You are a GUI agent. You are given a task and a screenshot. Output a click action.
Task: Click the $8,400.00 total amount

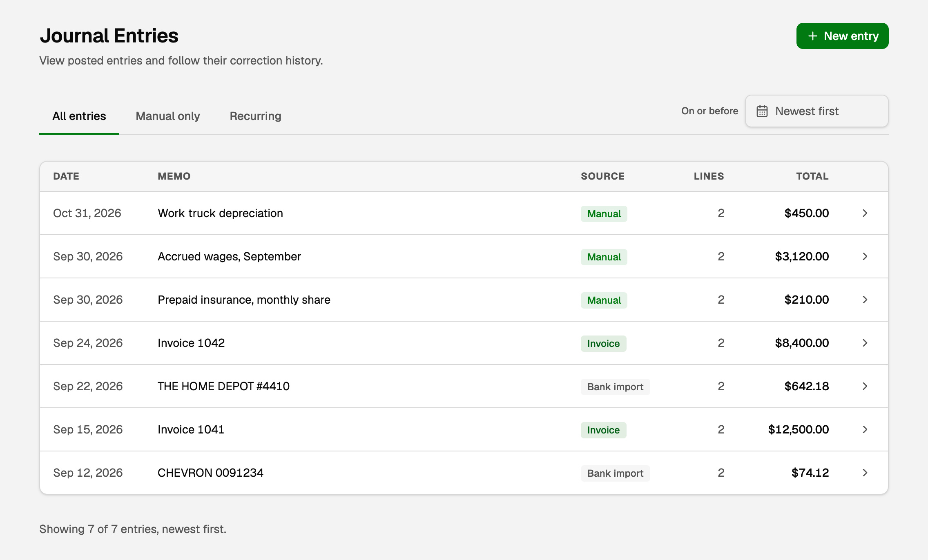coord(802,343)
